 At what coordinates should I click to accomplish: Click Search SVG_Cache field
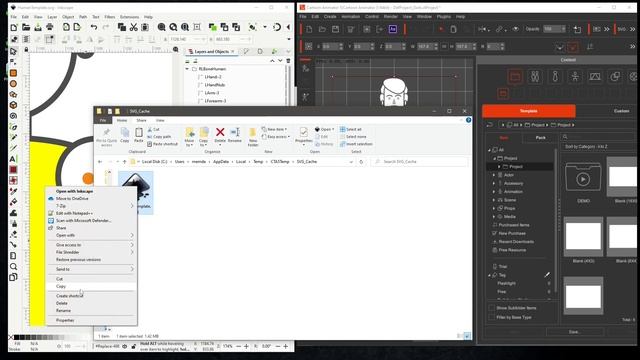pyautogui.click(x=420, y=162)
